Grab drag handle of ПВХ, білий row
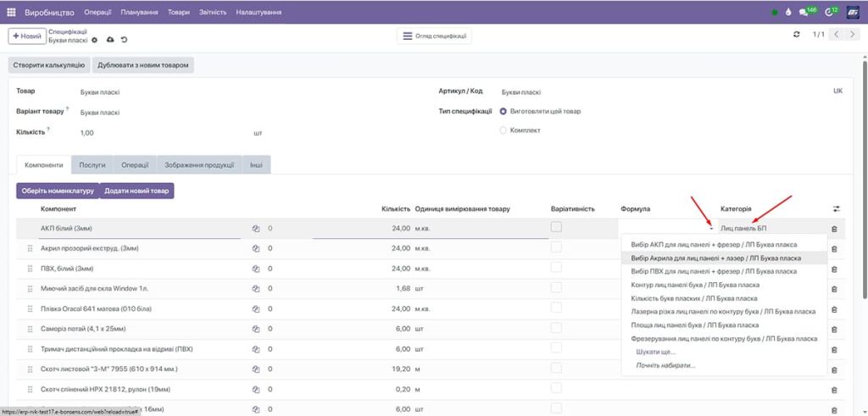 (x=30, y=269)
